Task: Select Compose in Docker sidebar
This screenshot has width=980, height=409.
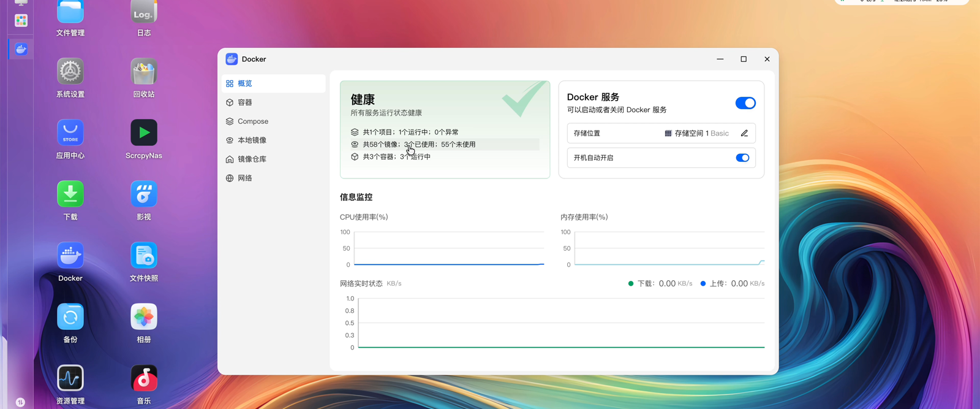Action: 273,121
